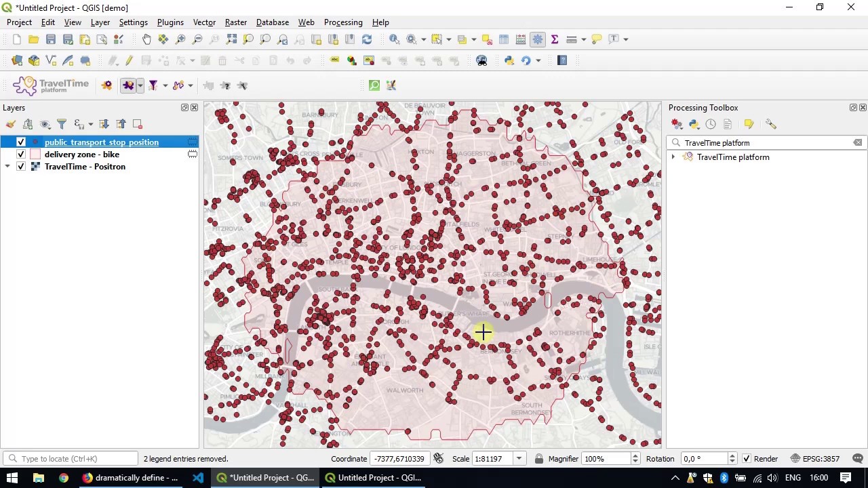Toggle visibility of TravelTime - Positron layer
Screen dimensions: 868x488
pyautogui.click(x=21, y=167)
